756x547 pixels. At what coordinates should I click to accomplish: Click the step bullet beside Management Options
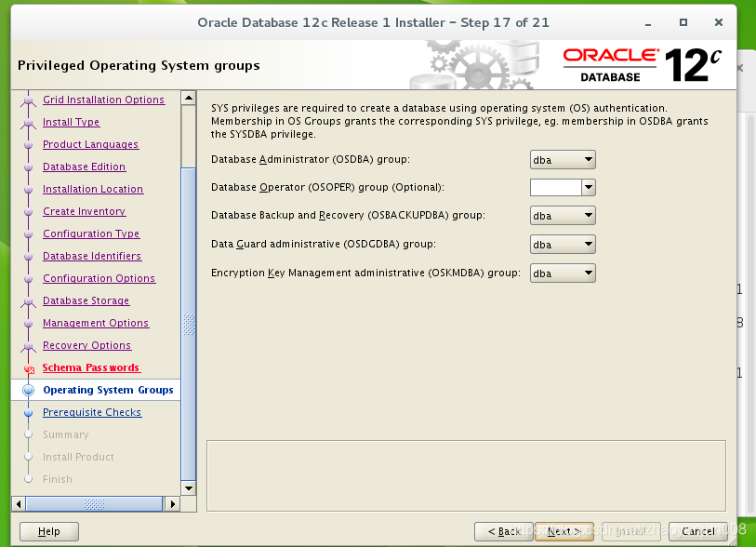29,323
